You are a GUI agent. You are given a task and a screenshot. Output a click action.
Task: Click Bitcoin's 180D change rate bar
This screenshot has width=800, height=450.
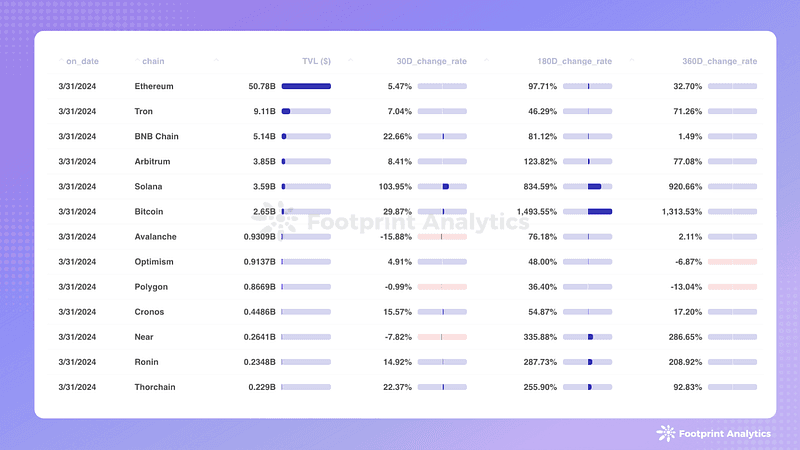click(587, 212)
